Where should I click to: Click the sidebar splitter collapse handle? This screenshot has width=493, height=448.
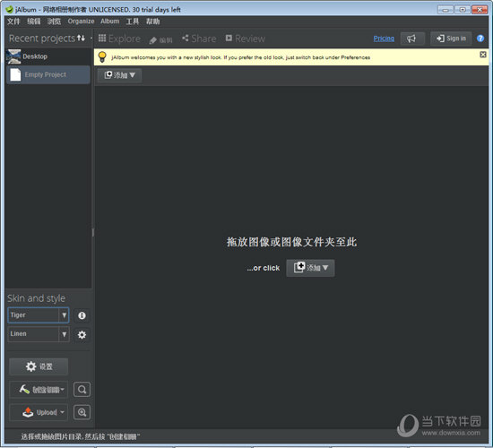93,232
